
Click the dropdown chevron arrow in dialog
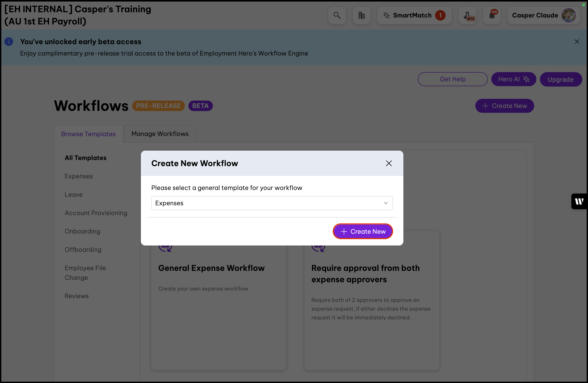(386, 203)
